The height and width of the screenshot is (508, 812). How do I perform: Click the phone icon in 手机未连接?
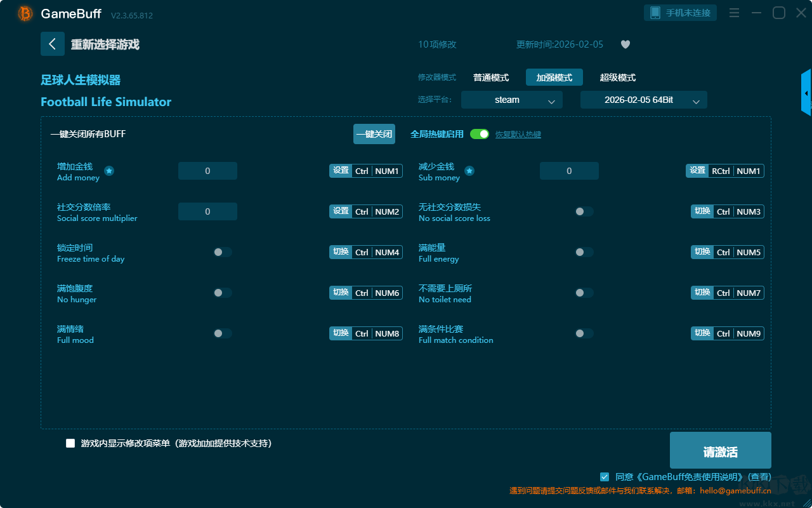[655, 13]
